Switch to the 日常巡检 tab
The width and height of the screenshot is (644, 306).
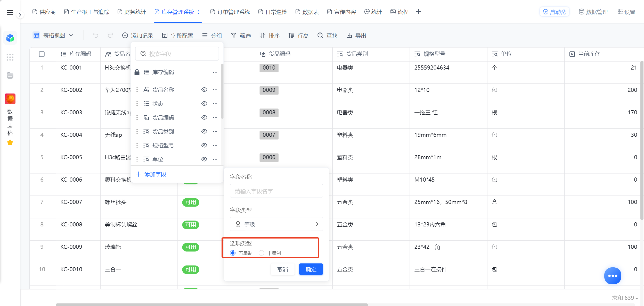pyautogui.click(x=273, y=12)
